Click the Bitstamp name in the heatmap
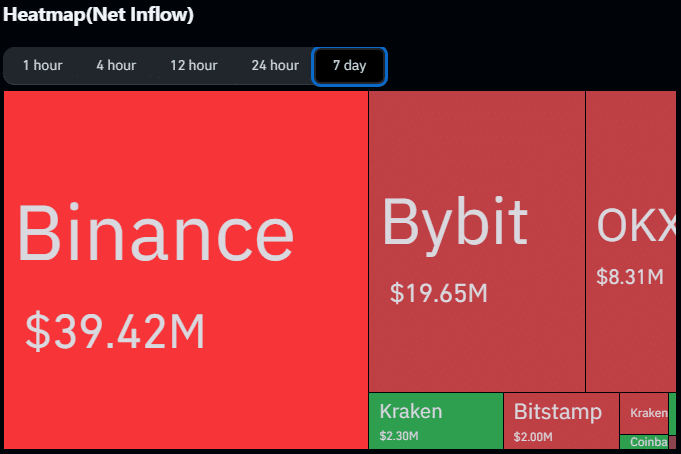681x454 pixels. click(x=558, y=411)
